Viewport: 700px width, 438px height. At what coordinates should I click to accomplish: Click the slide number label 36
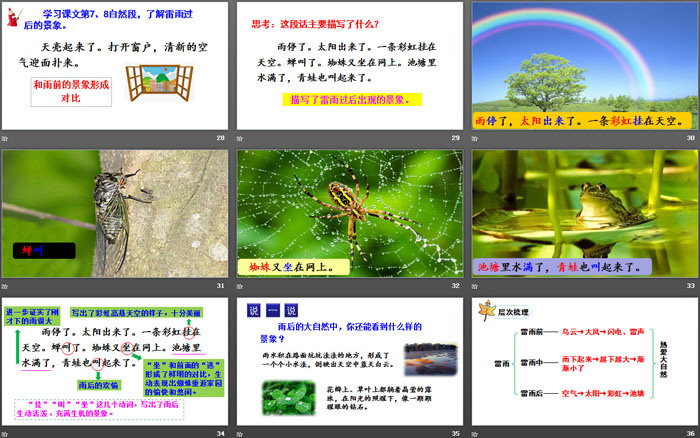coord(691,434)
